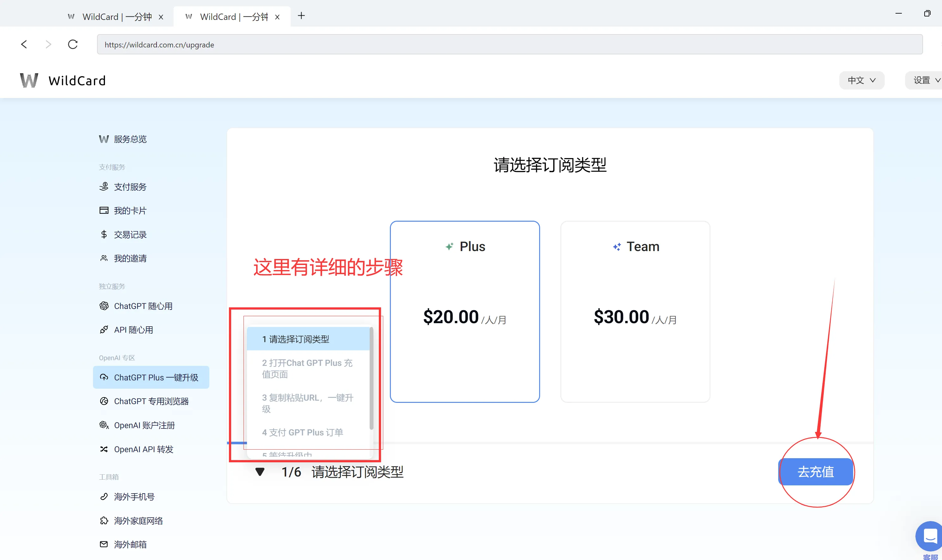Click the 我的邀请 people icon
This screenshot has height=560, width=942.
(104, 258)
